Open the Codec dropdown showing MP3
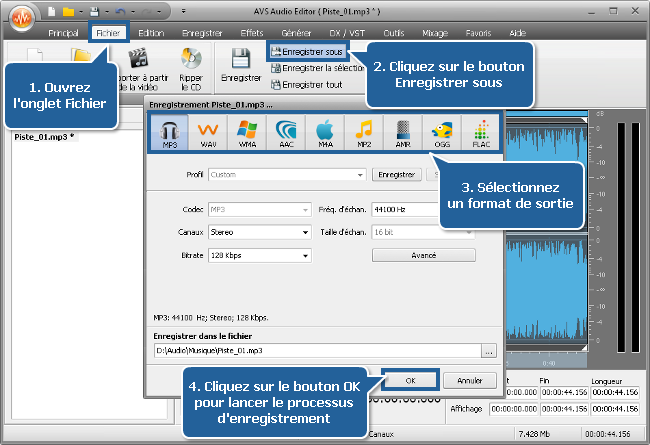Screen dimensions: 650x445 click(260, 209)
